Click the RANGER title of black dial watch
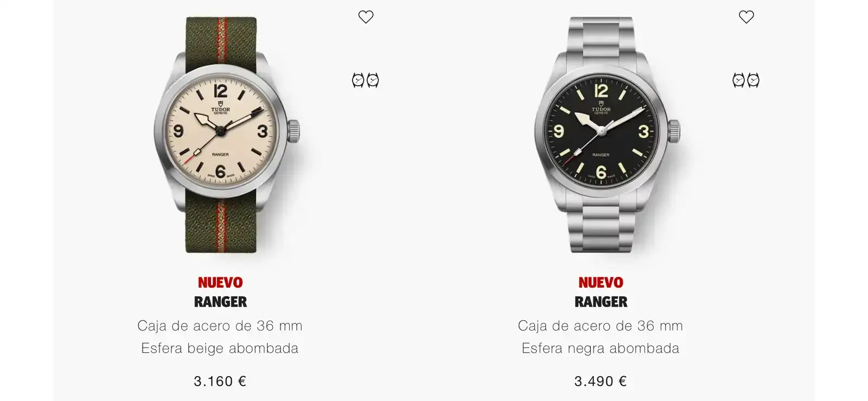The image size is (868, 401). pyautogui.click(x=601, y=302)
